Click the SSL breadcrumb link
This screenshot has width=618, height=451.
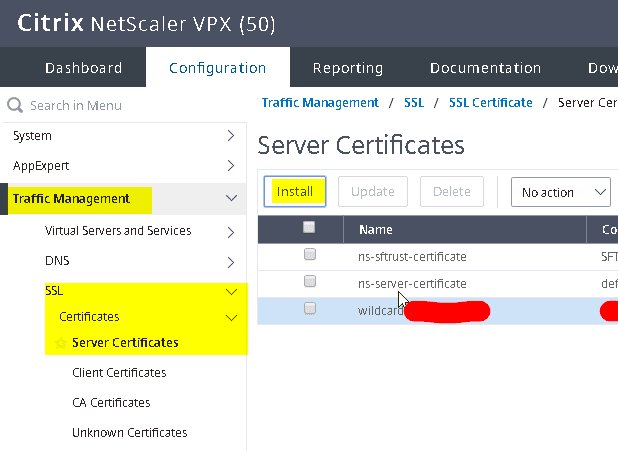[x=414, y=103]
